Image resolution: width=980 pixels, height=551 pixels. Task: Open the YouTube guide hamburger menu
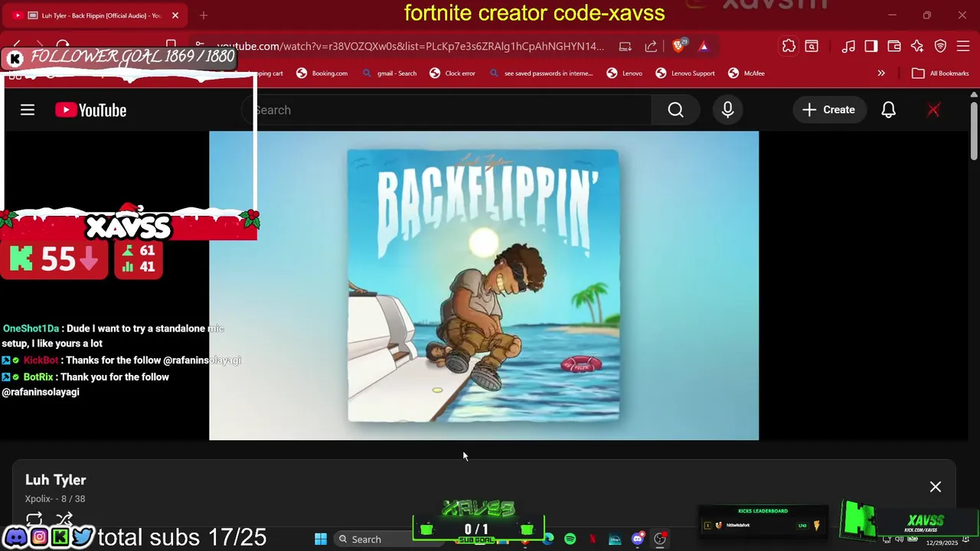28,110
